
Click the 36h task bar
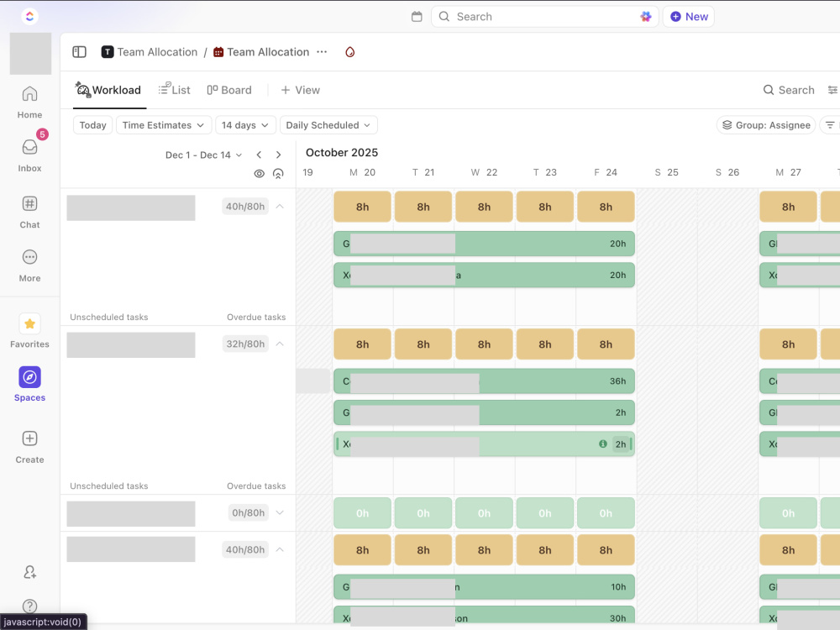pos(485,381)
